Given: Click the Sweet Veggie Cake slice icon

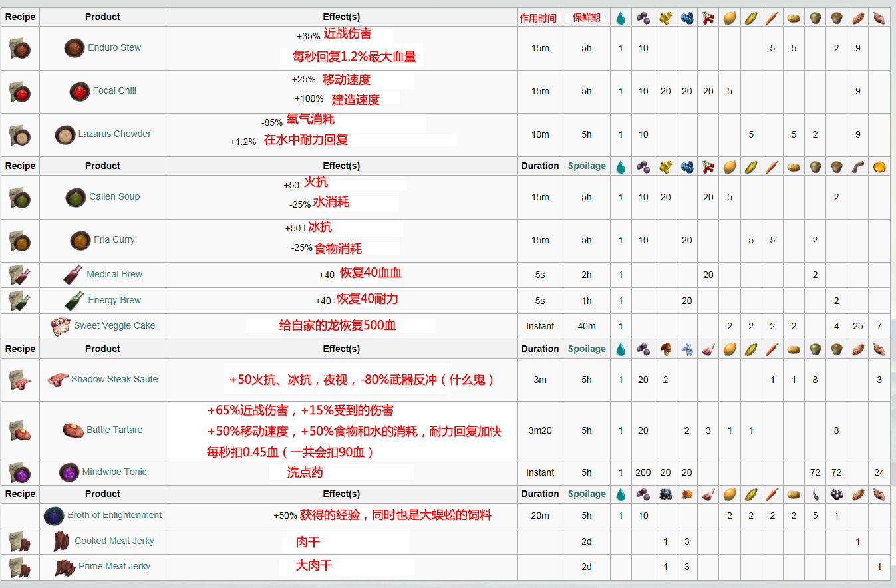Looking at the screenshot, I should (x=61, y=326).
